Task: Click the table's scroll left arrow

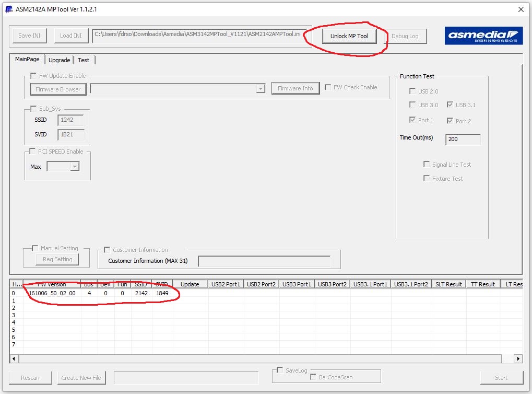Action: click(14, 358)
